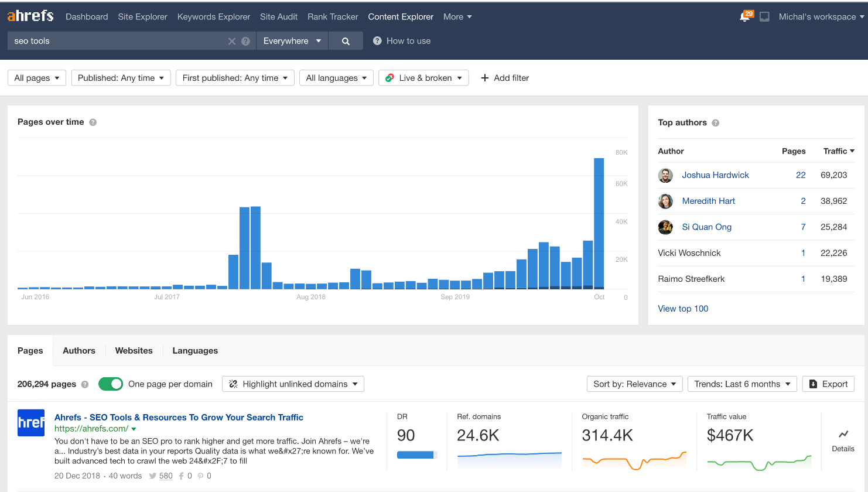868x492 pixels.
Task: Open caret menu next to ahrefs.com URL
Action: tap(134, 429)
